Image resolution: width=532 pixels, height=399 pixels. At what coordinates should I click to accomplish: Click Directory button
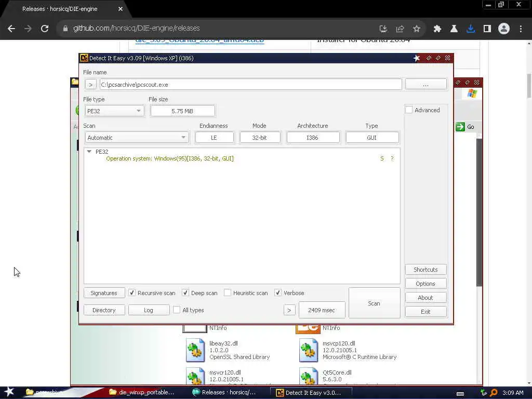(104, 310)
